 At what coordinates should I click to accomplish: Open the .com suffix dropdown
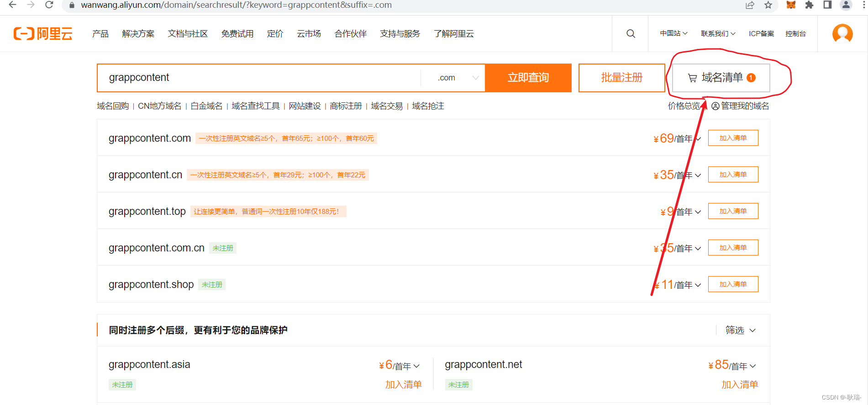pyautogui.click(x=458, y=78)
